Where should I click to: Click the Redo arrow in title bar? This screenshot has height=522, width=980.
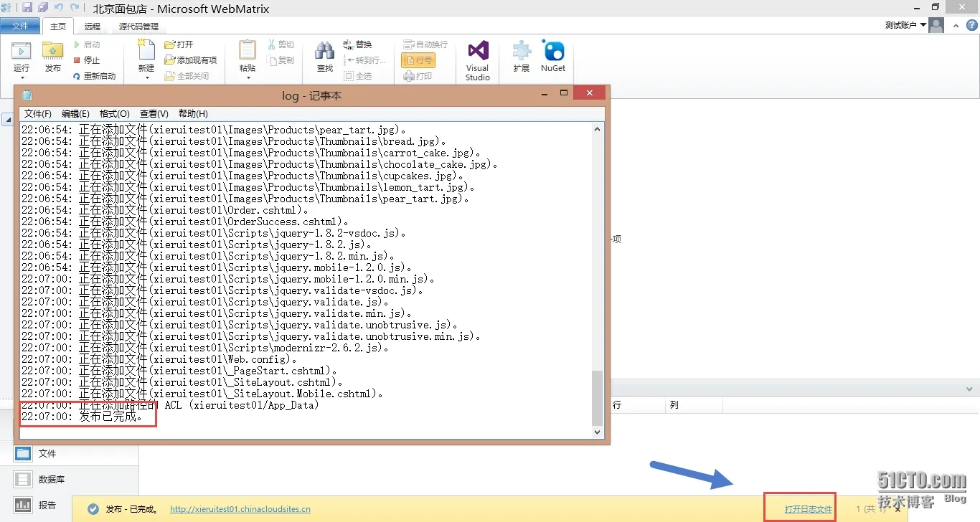click(x=75, y=8)
